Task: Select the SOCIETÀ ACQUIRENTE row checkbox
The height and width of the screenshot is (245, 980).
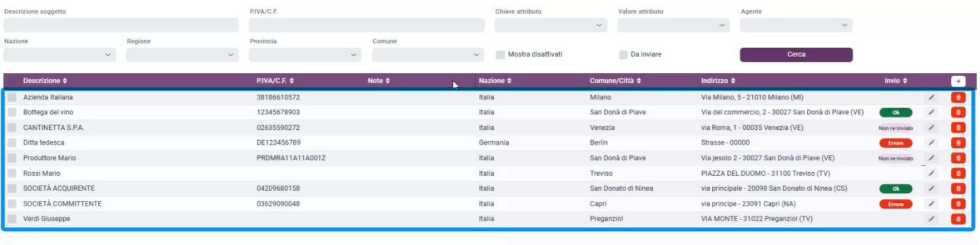Action: pos(12,188)
